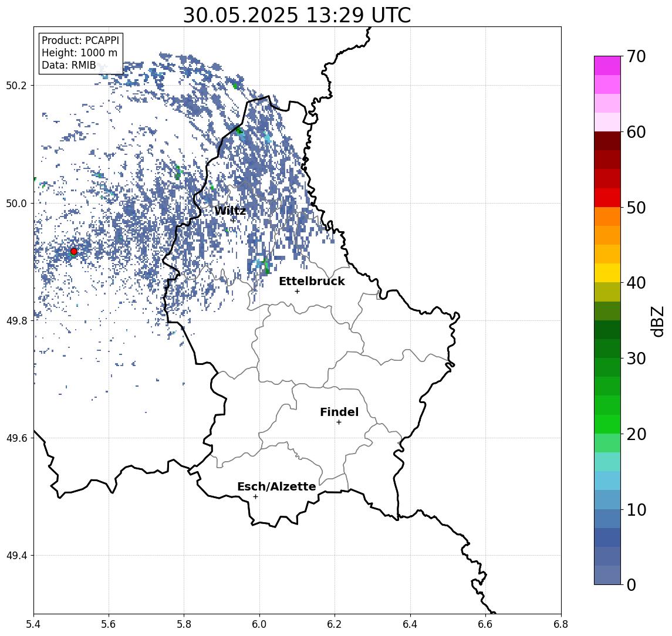
Task: Click the bright green colorbar segment above 20
Action: (607, 424)
